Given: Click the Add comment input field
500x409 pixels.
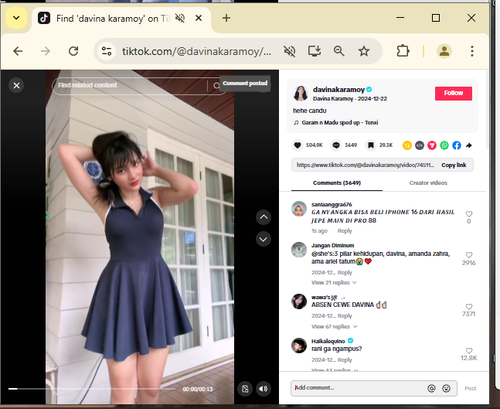Looking at the screenshot, I should 358,388.
